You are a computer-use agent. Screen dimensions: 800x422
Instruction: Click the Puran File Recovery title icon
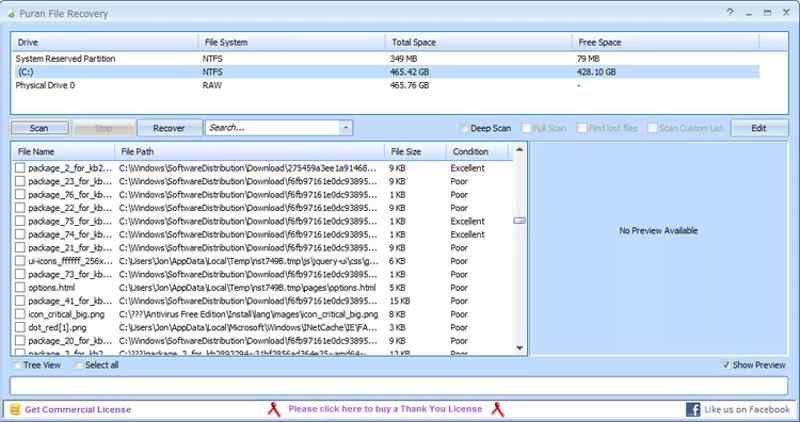pyautogui.click(x=11, y=14)
